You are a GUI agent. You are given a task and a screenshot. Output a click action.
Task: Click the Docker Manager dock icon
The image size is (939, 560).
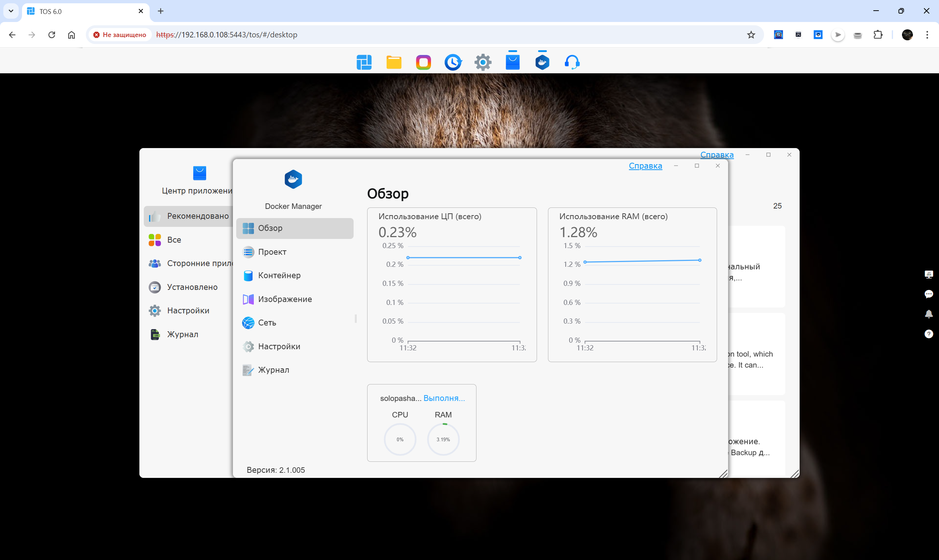(x=542, y=62)
